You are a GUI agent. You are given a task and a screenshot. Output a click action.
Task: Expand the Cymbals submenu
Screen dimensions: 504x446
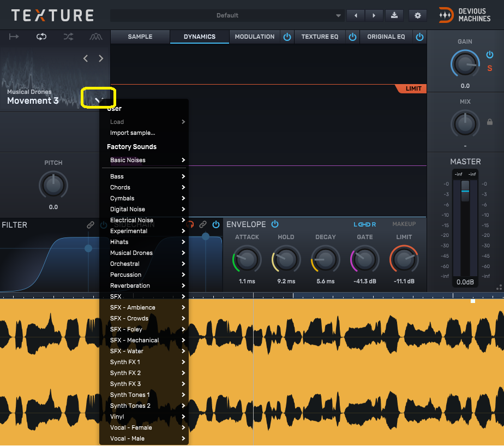click(144, 198)
